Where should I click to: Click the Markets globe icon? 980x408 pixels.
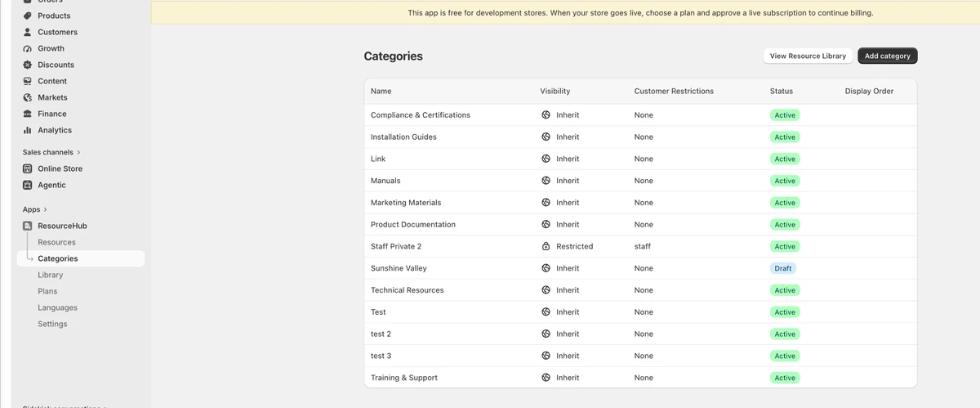[27, 97]
